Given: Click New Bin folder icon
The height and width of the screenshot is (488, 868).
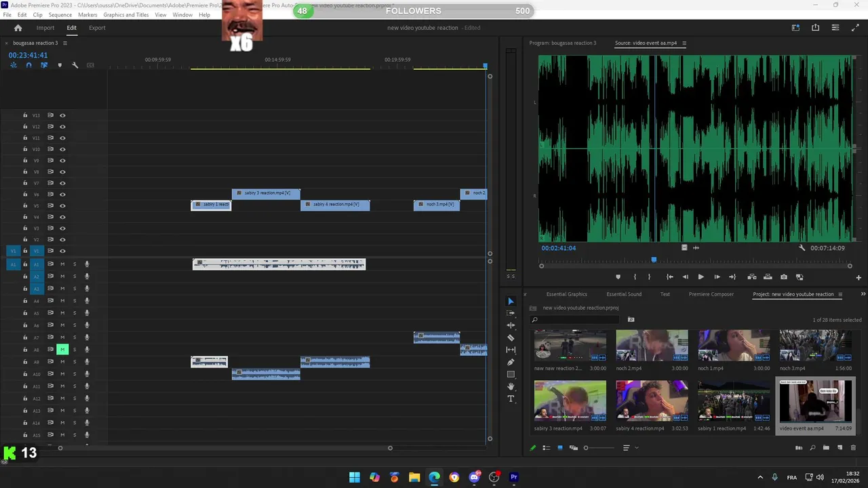Looking at the screenshot, I should 826,447.
